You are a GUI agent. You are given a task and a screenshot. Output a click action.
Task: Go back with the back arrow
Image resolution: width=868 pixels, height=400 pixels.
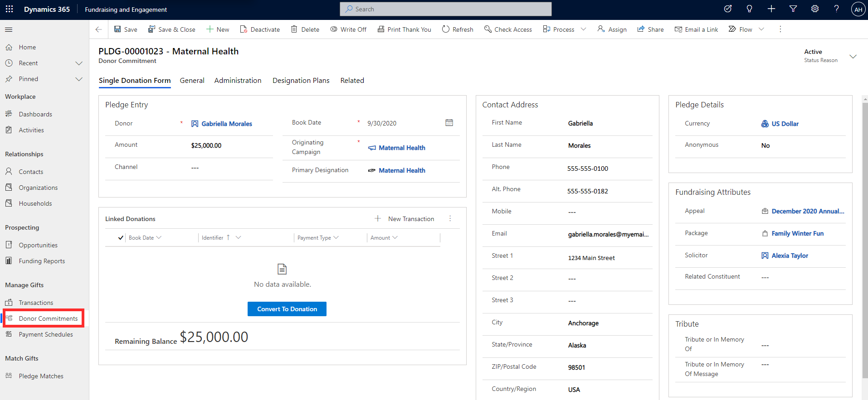click(x=98, y=29)
